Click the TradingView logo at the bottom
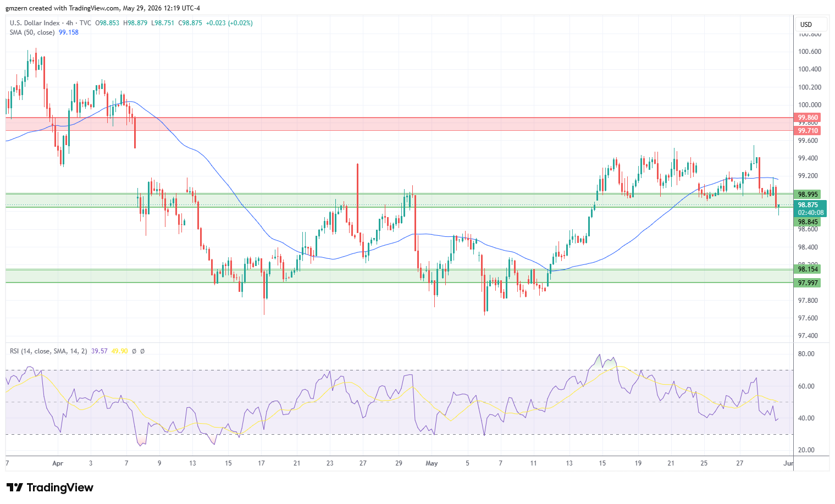Screen dimensions: 835x504 (x=50, y=488)
